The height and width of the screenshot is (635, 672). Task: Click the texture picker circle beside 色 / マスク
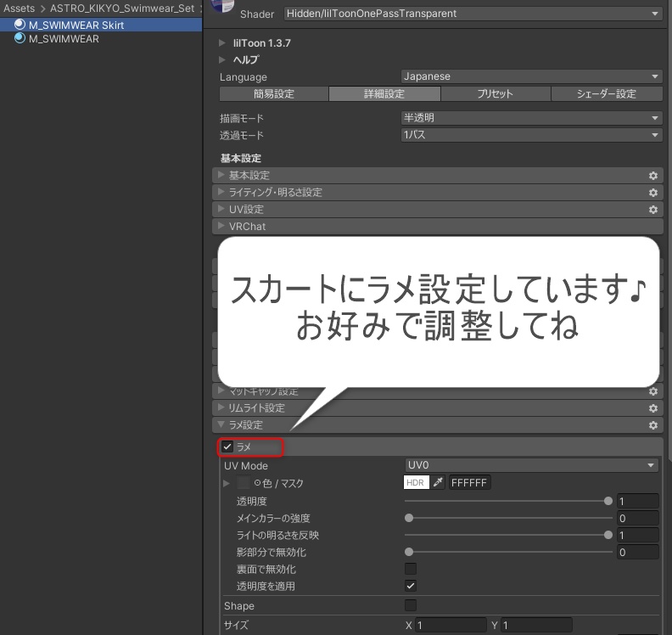click(x=258, y=483)
